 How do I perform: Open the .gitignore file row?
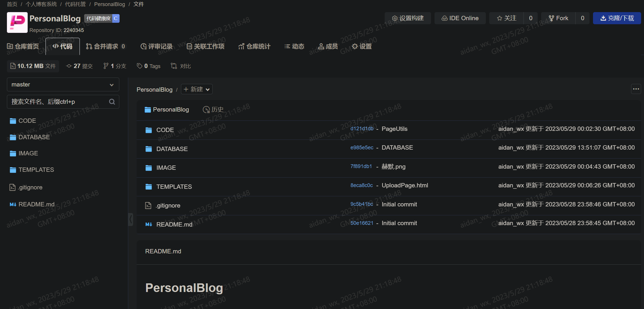click(389, 206)
